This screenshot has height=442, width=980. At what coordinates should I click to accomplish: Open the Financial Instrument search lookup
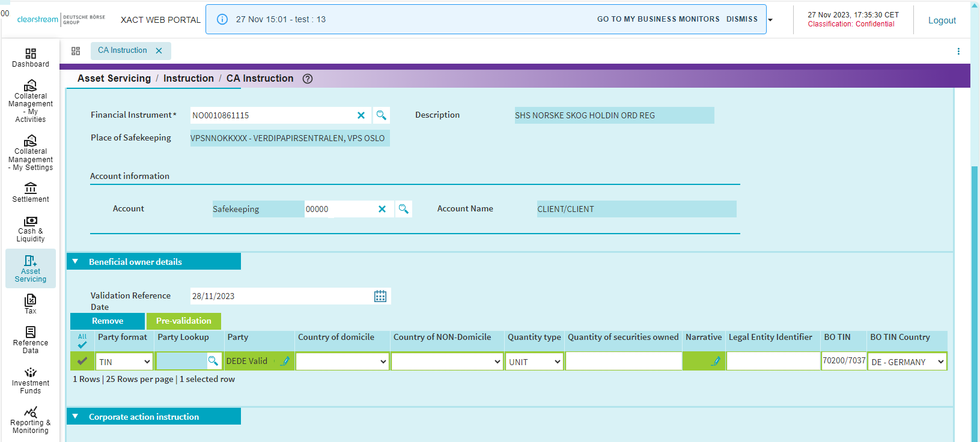[x=381, y=115]
